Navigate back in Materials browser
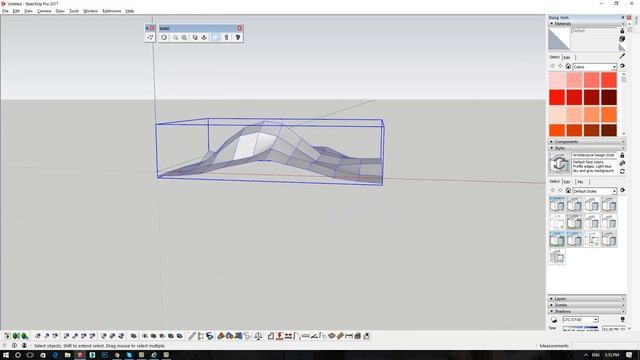The height and width of the screenshot is (360, 640). pyautogui.click(x=553, y=66)
